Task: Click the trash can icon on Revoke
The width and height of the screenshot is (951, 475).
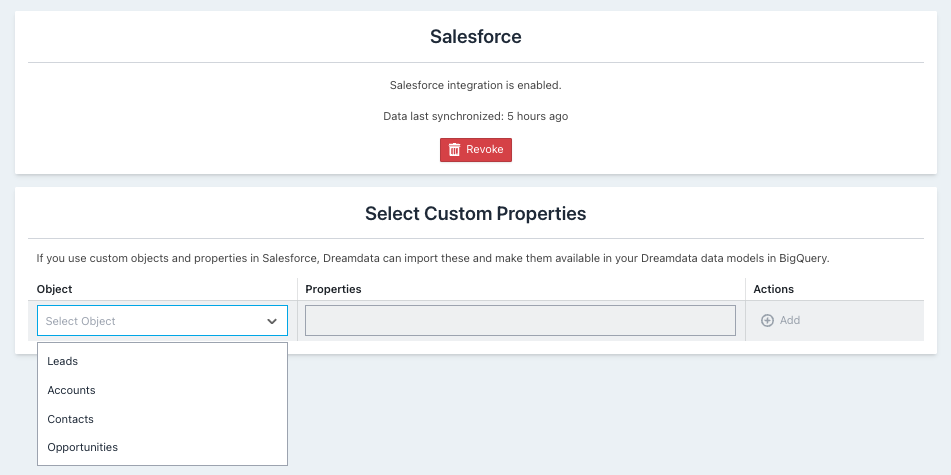Action: (x=454, y=150)
